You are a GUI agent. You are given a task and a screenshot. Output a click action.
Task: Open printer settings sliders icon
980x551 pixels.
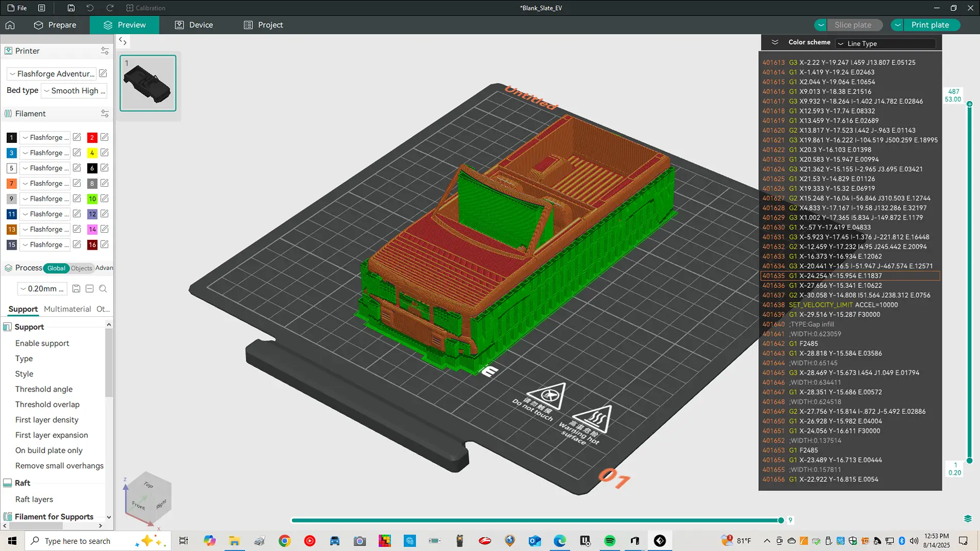(x=105, y=51)
